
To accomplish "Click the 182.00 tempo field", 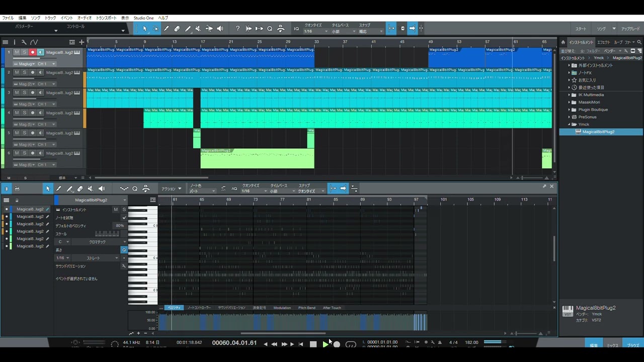I will point(471,342).
